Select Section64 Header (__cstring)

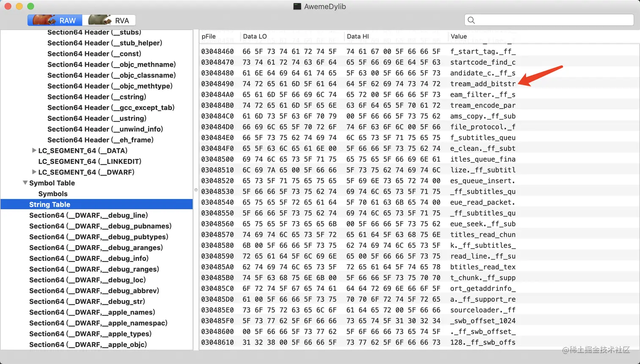tap(97, 97)
